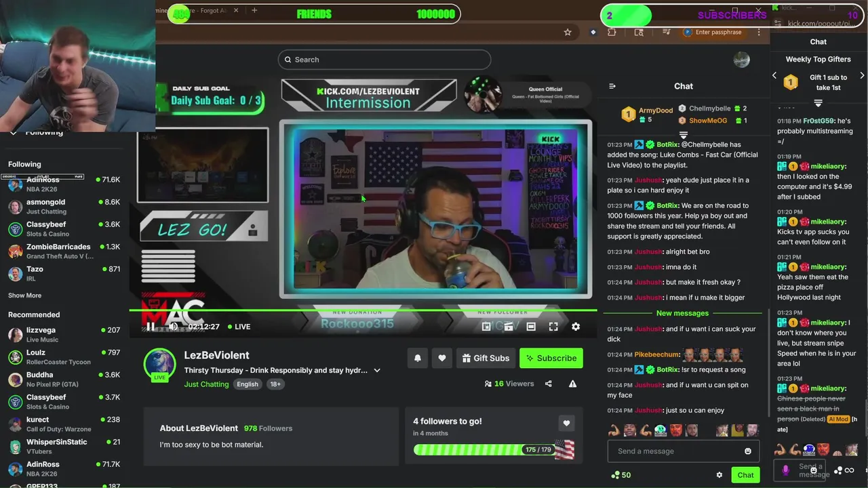
Task: Select the English language tag
Action: [248, 384]
